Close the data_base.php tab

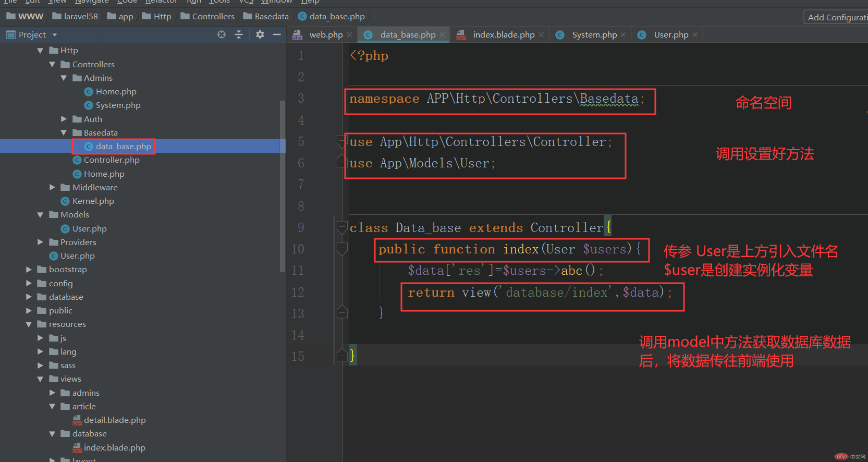pos(442,35)
